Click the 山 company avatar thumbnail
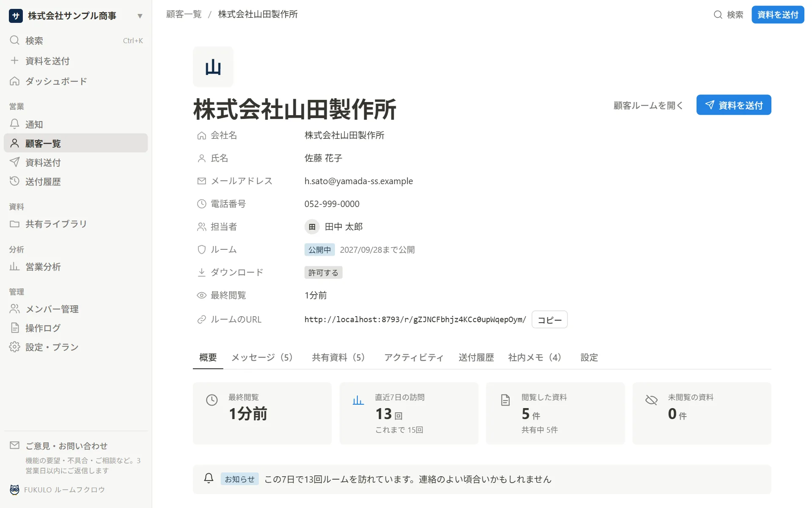 213,67
